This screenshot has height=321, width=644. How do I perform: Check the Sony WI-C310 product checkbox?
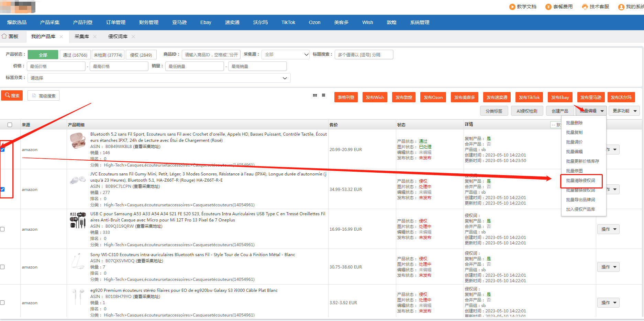(x=2, y=267)
